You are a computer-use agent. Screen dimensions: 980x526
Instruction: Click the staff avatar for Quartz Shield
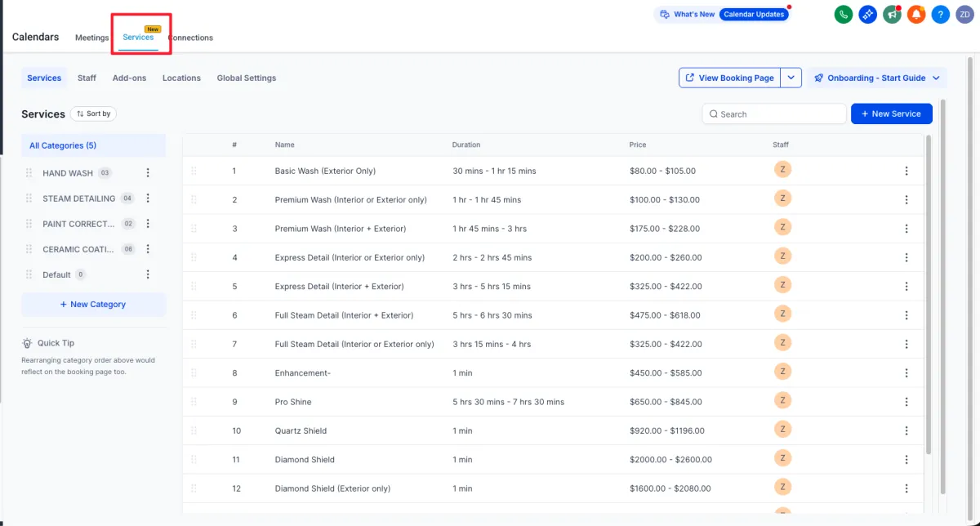coord(782,430)
